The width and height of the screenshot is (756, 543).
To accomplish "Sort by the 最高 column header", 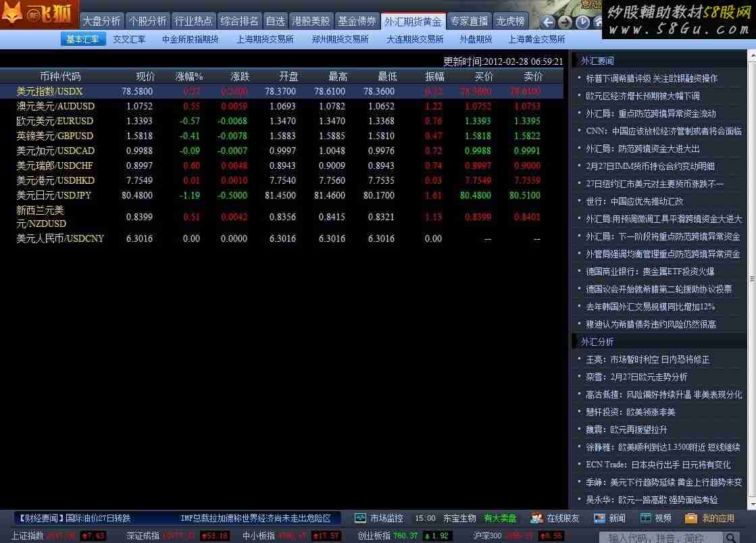I will point(338,76).
